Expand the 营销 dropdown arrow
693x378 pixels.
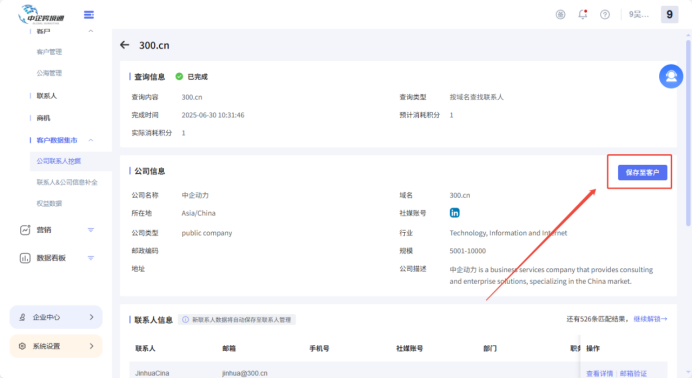click(91, 230)
